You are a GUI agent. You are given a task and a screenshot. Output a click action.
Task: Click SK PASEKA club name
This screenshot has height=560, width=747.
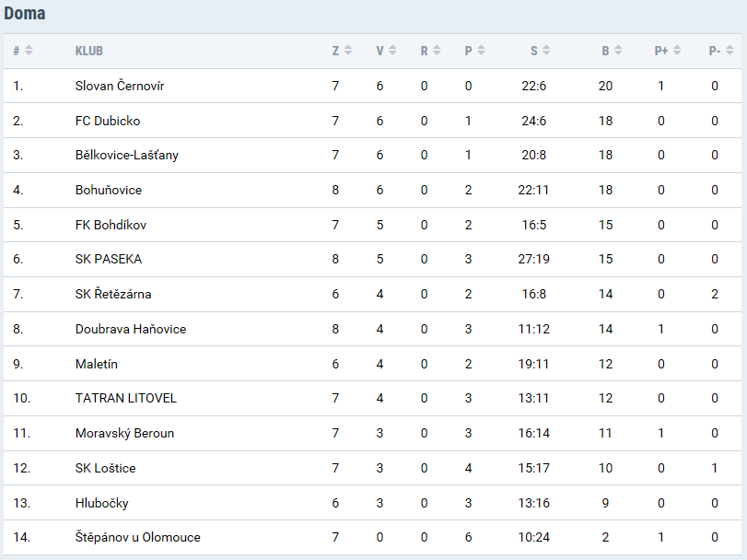(x=109, y=259)
